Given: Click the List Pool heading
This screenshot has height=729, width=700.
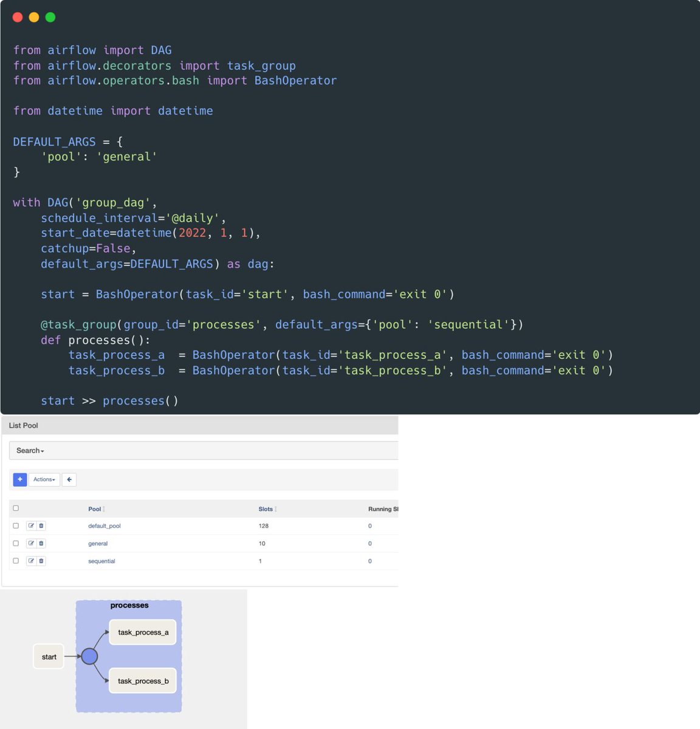Looking at the screenshot, I should pos(23,425).
